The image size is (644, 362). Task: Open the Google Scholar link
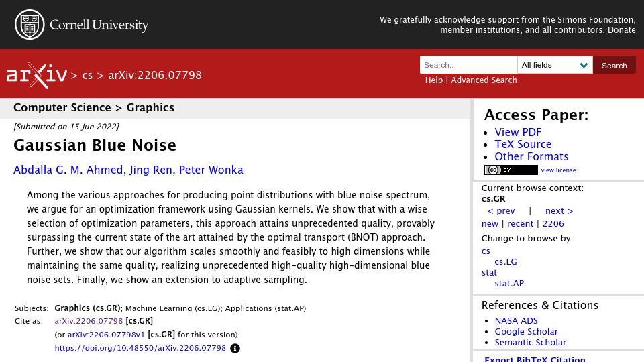(526, 332)
